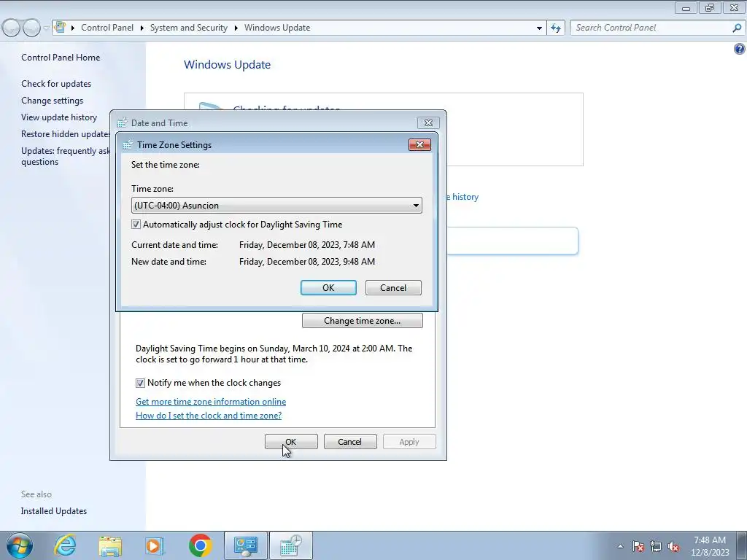Open the Time zone combo box
This screenshot has height=560, width=747.
276,205
